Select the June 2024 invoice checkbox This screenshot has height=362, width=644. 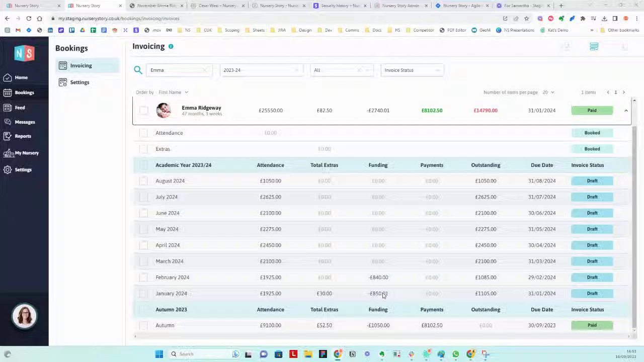tap(144, 213)
